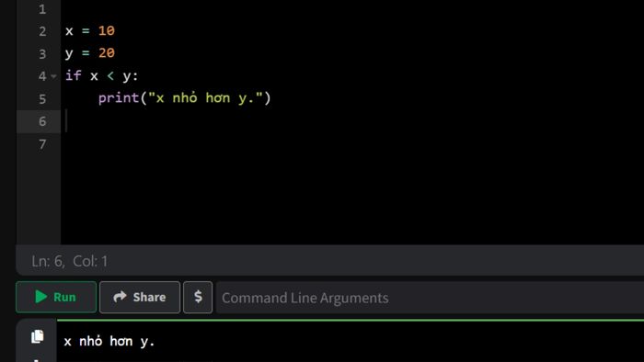
Task: Click the print function name
Action: 119,98
